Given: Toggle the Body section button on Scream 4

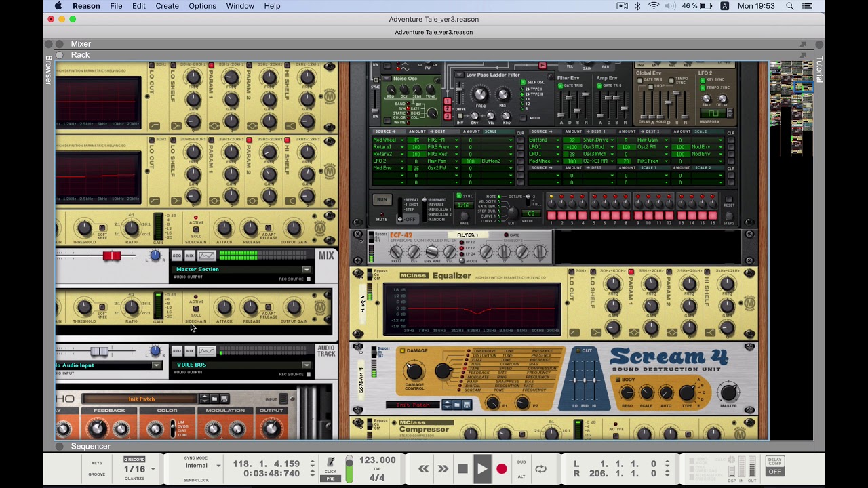Looking at the screenshot, I should coord(616,380).
